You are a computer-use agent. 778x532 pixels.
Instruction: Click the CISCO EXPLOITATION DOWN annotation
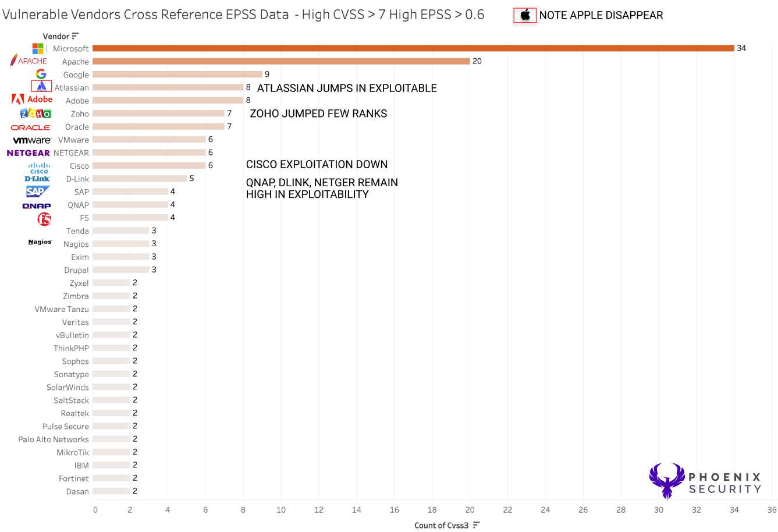point(317,164)
